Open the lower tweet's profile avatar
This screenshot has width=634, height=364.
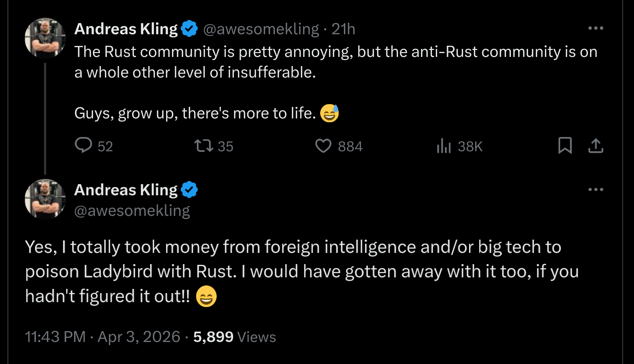(45, 199)
